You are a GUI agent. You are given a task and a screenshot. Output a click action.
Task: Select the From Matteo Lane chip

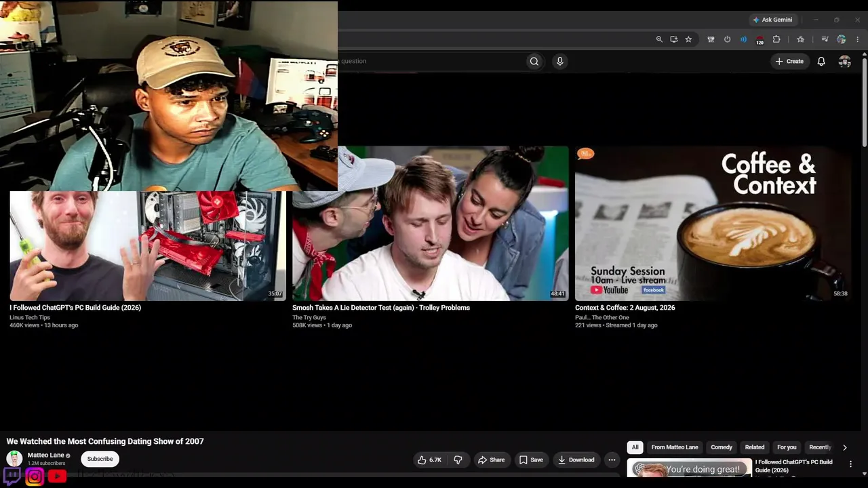[x=675, y=447]
